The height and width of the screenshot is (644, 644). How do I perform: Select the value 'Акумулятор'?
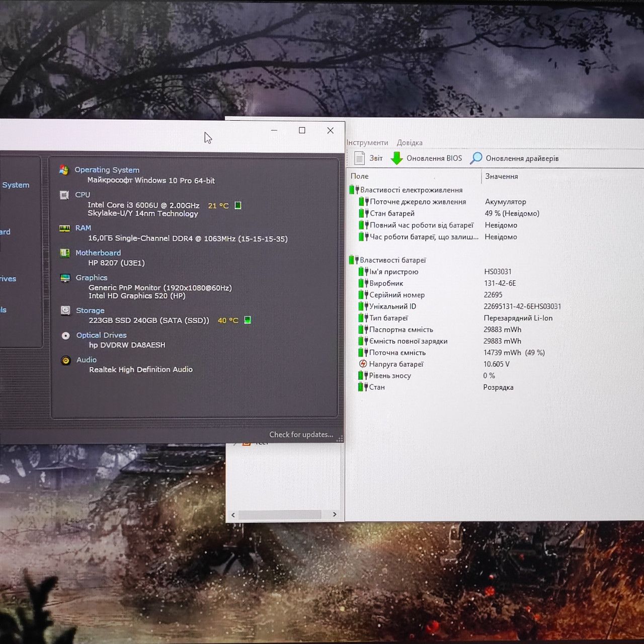click(x=506, y=202)
